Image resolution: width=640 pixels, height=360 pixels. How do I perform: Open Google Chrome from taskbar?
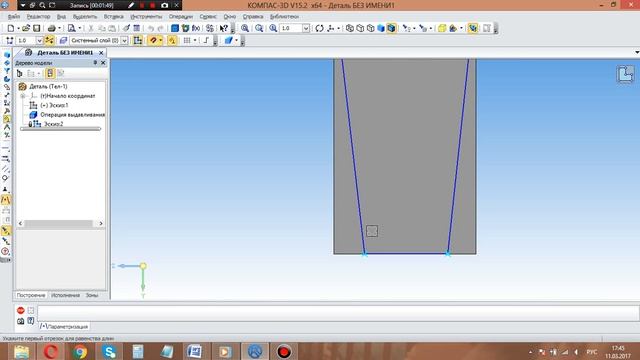(x=80, y=351)
